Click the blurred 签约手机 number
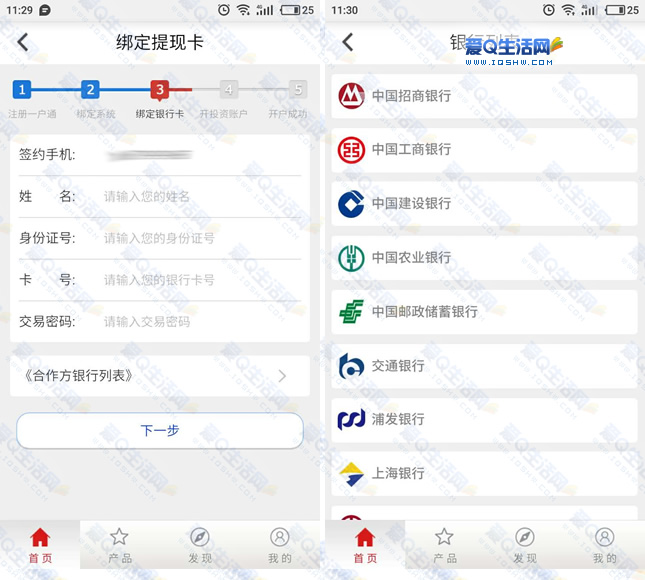Image resolution: width=645 pixels, height=580 pixels. tap(150, 155)
